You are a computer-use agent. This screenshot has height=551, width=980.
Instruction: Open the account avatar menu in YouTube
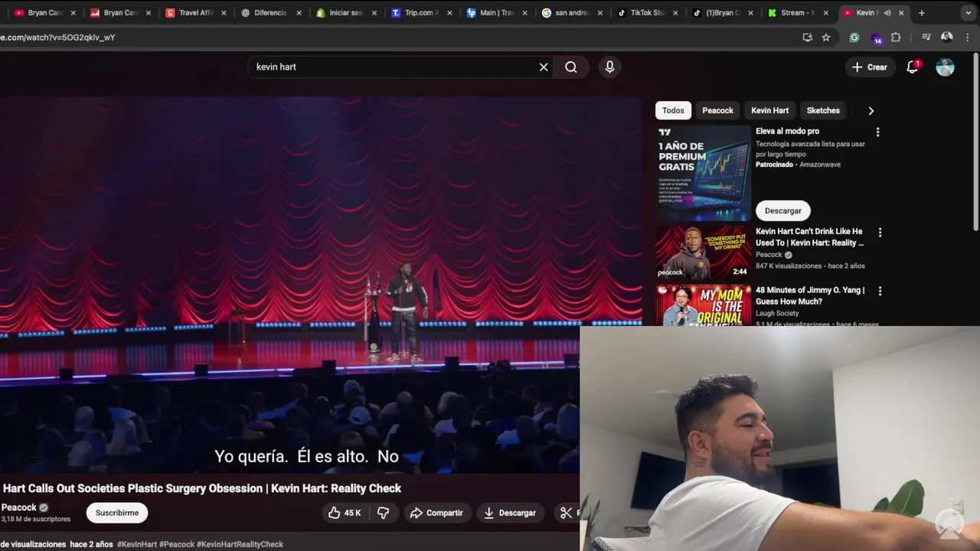coord(946,67)
